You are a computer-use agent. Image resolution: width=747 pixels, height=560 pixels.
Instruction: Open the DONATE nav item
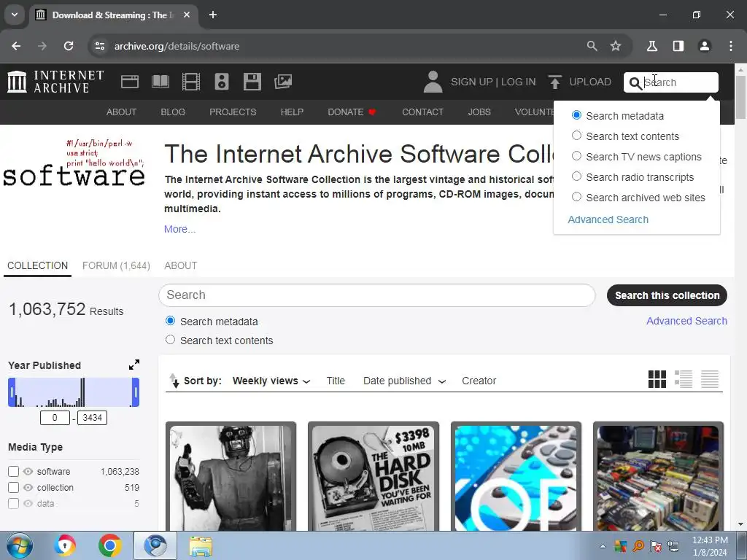[352, 112]
